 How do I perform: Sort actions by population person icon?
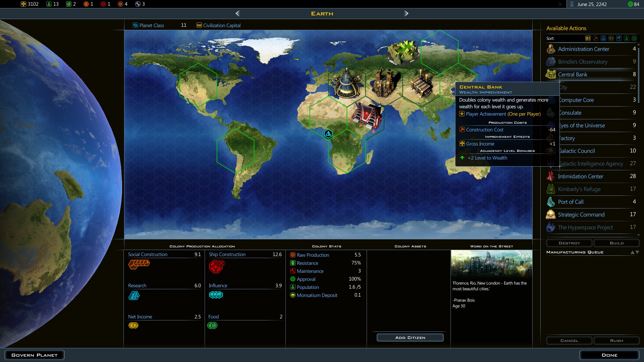627,38
